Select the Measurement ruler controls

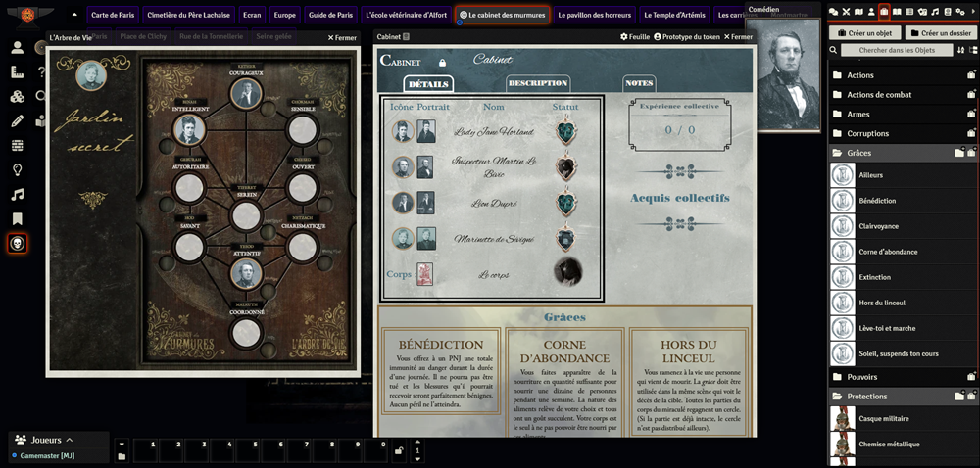click(x=17, y=72)
